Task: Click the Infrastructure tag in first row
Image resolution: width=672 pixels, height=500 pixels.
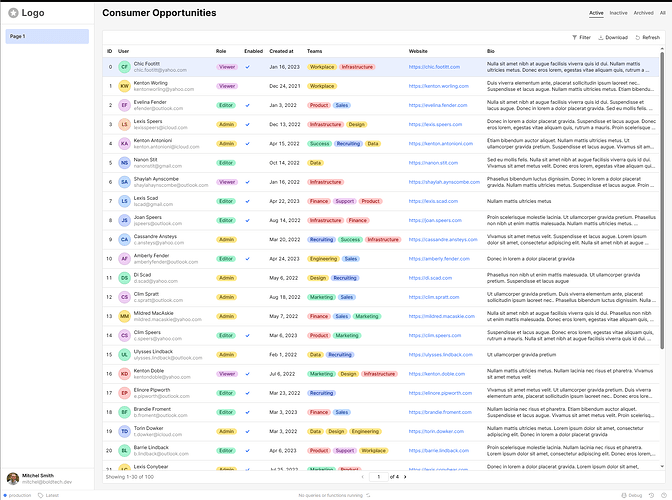Action: tap(357, 67)
